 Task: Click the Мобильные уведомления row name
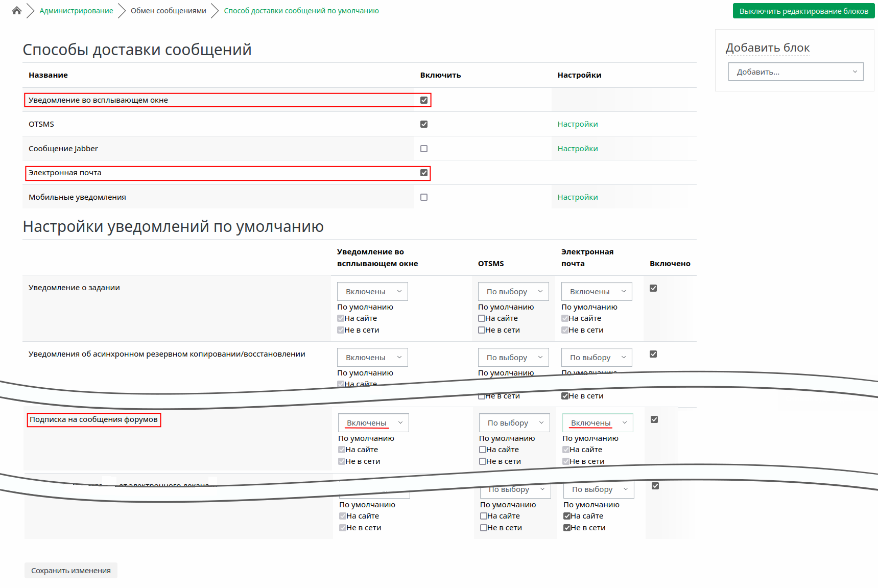click(x=77, y=197)
